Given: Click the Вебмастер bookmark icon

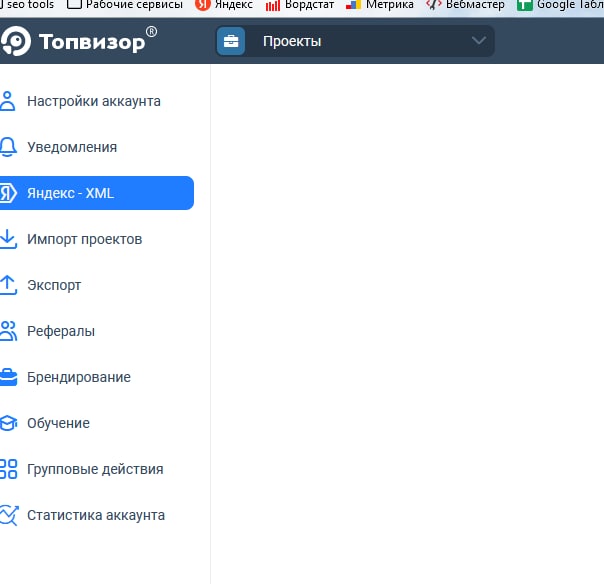Looking at the screenshot, I should 434,5.
